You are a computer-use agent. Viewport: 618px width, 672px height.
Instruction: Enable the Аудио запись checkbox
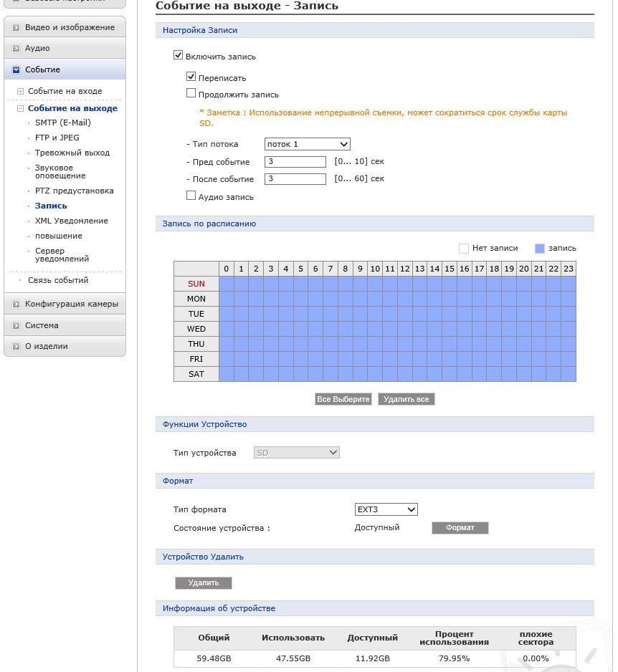[x=191, y=196]
